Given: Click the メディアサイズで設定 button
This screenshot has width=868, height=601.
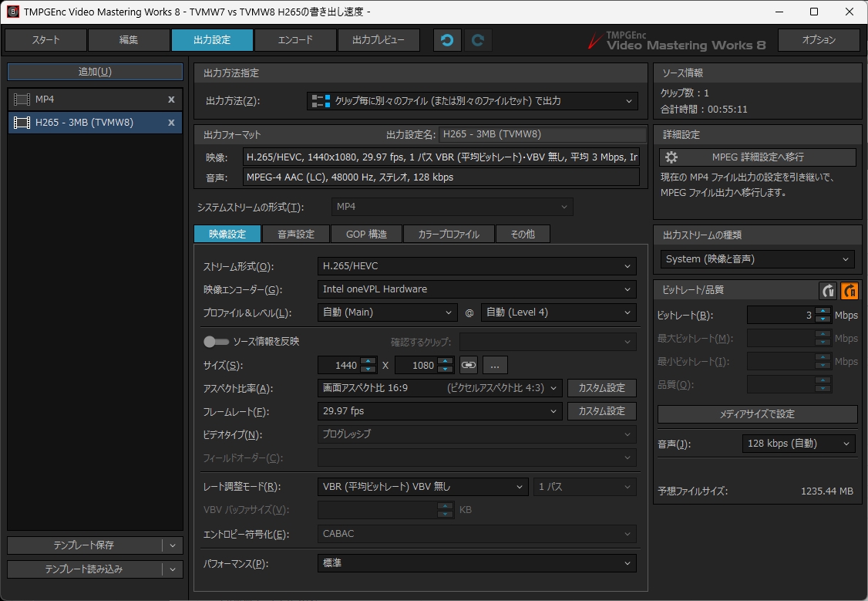Looking at the screenshot, I should click(x=757, y=414).
